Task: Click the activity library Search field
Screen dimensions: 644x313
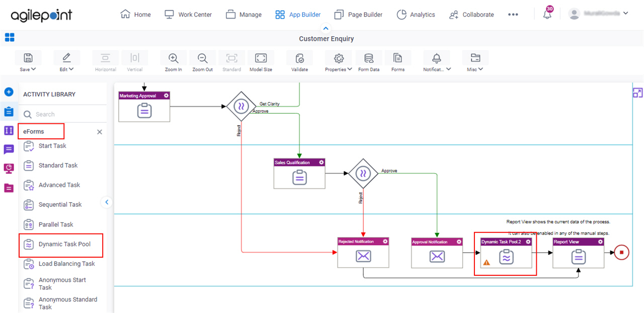Action: [64, 114]
